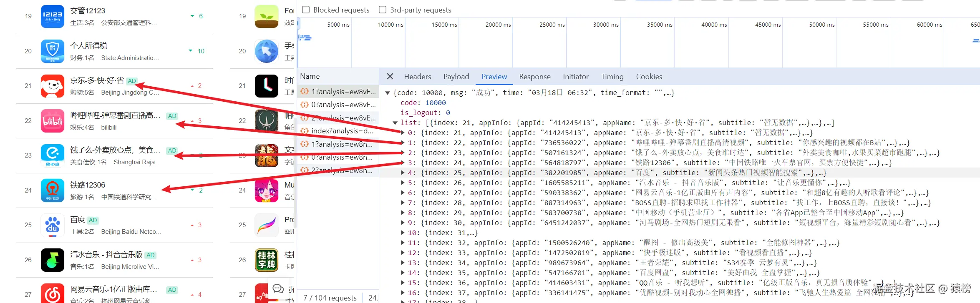This screenshot has height=303, width=980.
Task: Click the 饿了么 blue app icon
Action: pyautogui.click(x=53, y=155)
